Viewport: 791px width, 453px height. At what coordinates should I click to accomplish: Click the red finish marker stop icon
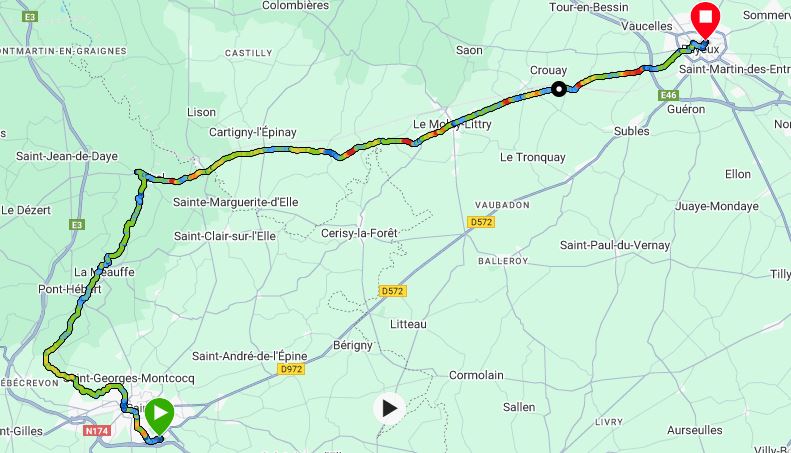tap(705, 18)
